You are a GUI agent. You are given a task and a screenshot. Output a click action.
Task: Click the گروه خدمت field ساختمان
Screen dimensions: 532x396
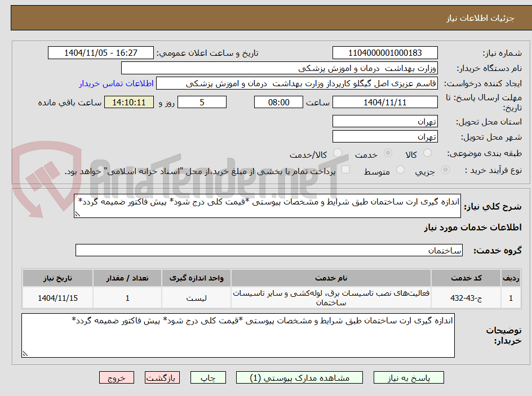tap(269, 250)
